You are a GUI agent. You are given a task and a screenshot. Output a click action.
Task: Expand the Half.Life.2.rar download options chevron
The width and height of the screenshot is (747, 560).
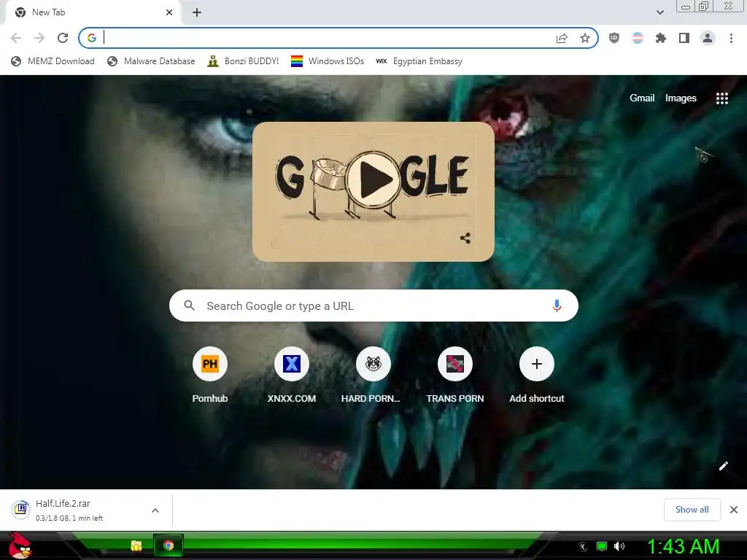155,510
